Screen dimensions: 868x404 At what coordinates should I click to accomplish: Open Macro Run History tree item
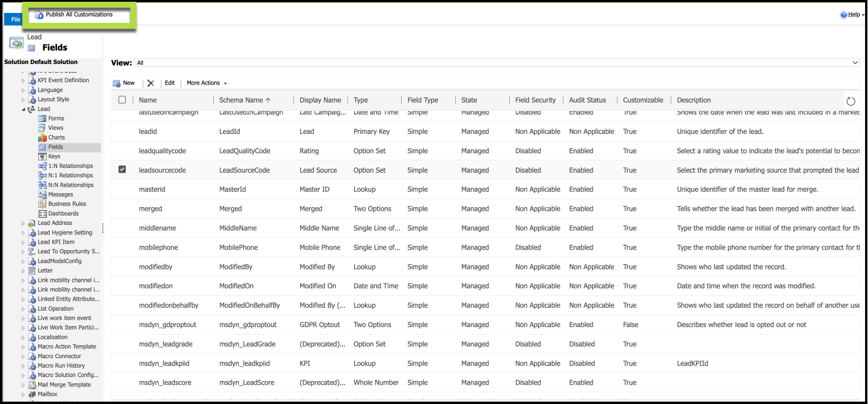click(x=62, y=366)
